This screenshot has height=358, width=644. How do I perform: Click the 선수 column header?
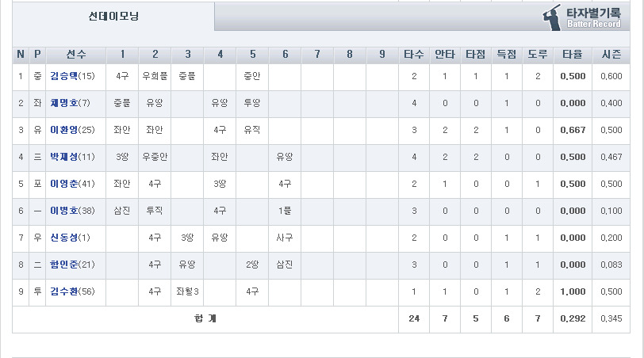(x=76, y=55)
